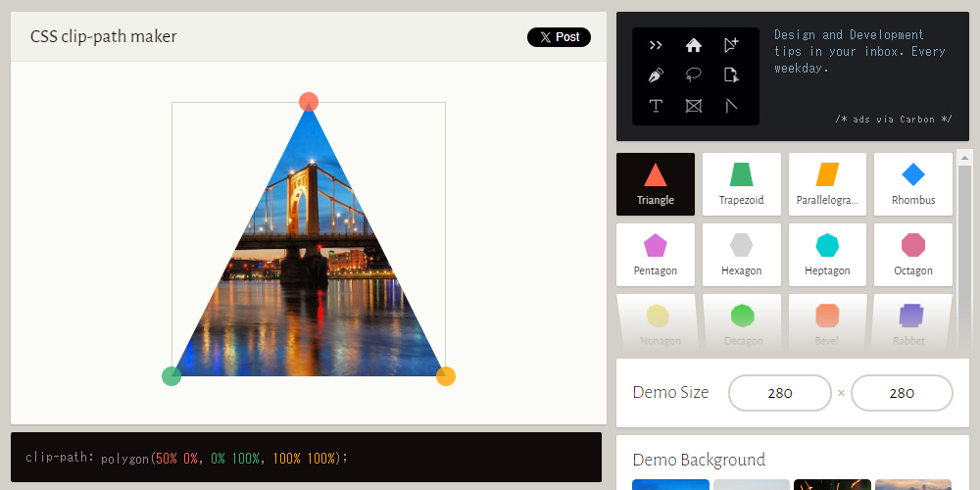The image size is (980, 490).
Task: Click the orange bottom-right vertex handle
Action: [446, 376]
